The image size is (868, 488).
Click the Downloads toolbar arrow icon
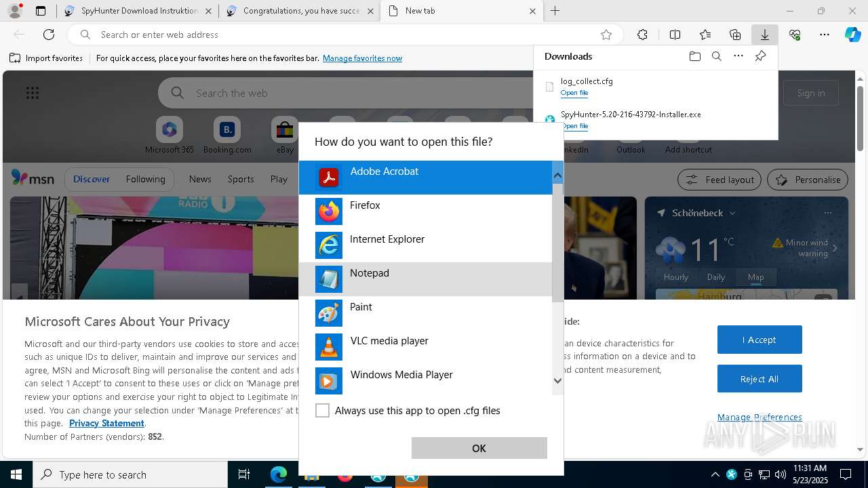pyautogui.click(x=764, y=35)
